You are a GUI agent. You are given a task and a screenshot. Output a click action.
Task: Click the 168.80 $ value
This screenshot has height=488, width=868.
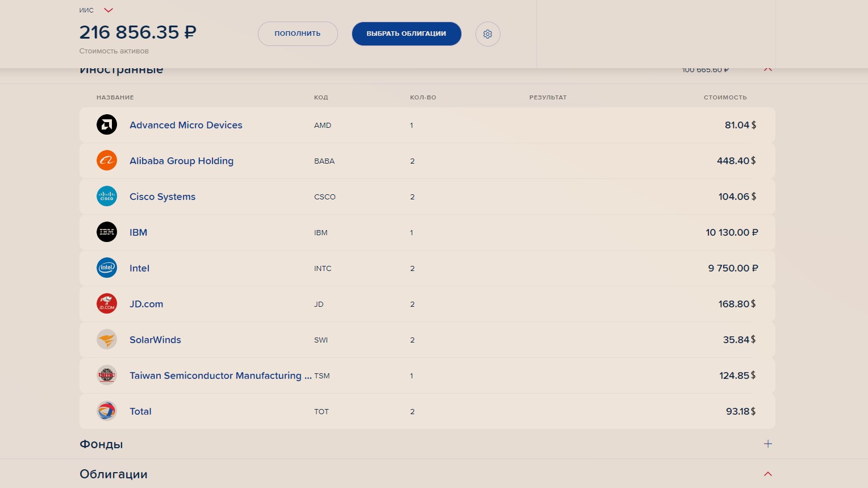(x=737, y=304)
